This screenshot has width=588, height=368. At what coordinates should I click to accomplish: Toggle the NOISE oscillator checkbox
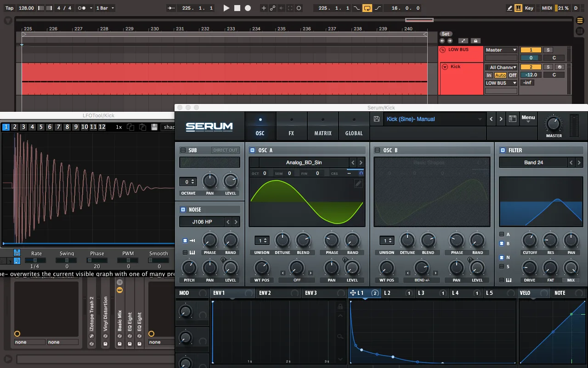pyautogui.click(x=183, y=210)
